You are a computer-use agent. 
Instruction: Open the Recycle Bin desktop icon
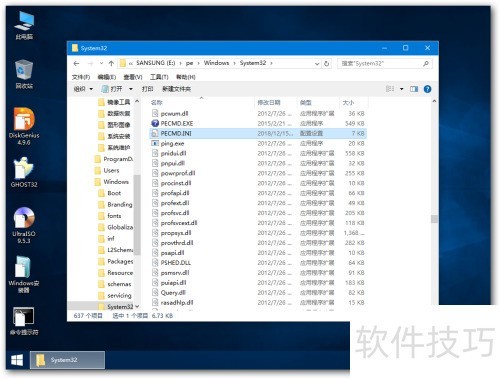[x=24, y=74]
